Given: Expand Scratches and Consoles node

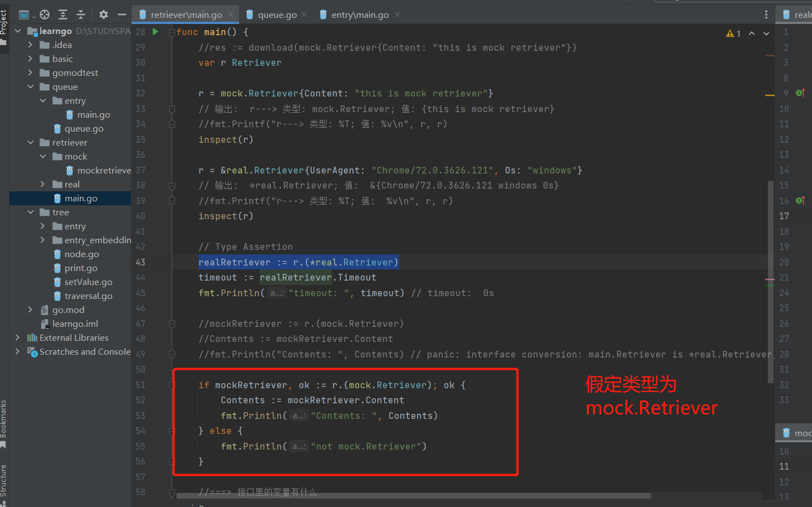Looking at the screenshot, I should [x=18, y=351].
